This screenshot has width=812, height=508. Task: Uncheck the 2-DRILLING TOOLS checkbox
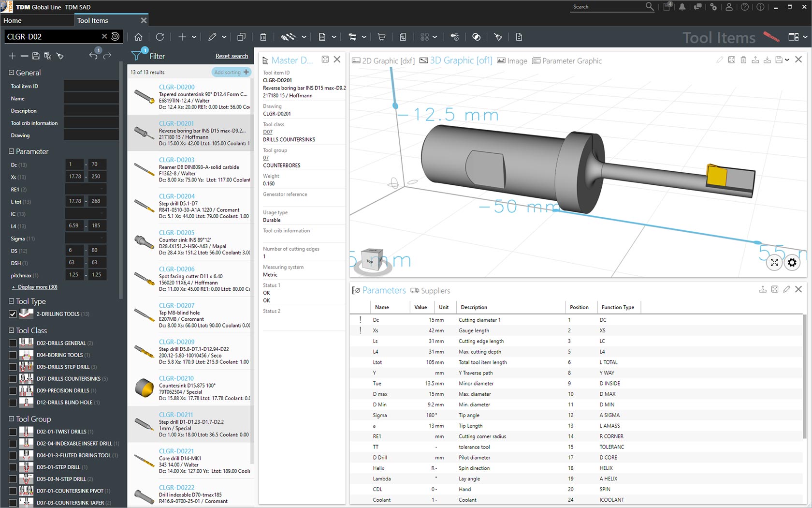(13, 314)
